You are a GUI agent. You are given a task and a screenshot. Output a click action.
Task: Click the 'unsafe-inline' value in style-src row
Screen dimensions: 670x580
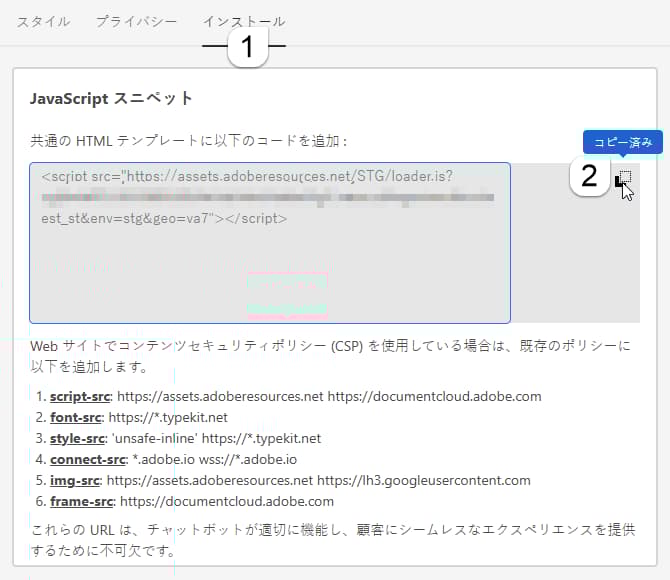pos(154,439)
